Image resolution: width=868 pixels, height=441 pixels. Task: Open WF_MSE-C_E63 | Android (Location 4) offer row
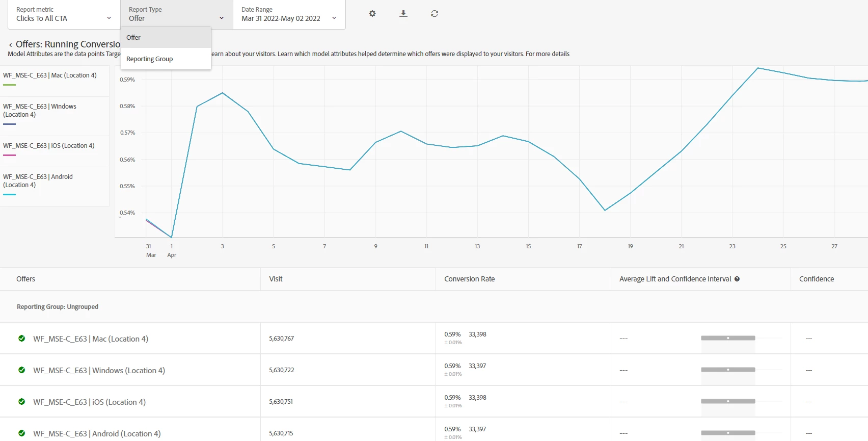tap(97, 433)
